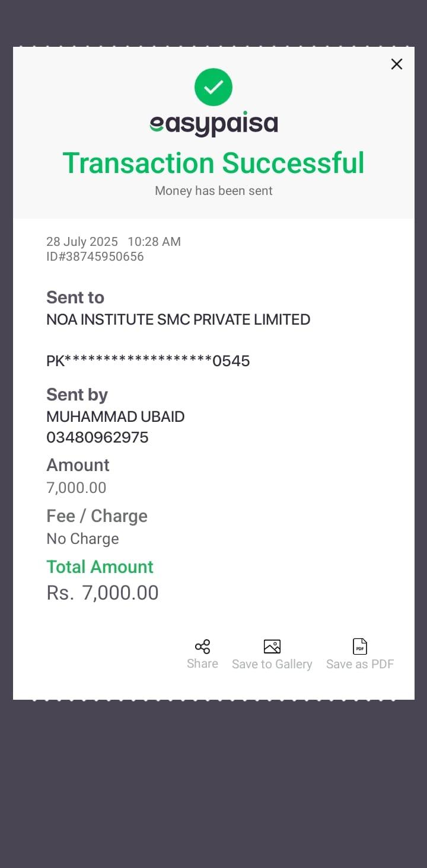
Task: Tap the masked account number ending 0545
Action: point(148,361)
